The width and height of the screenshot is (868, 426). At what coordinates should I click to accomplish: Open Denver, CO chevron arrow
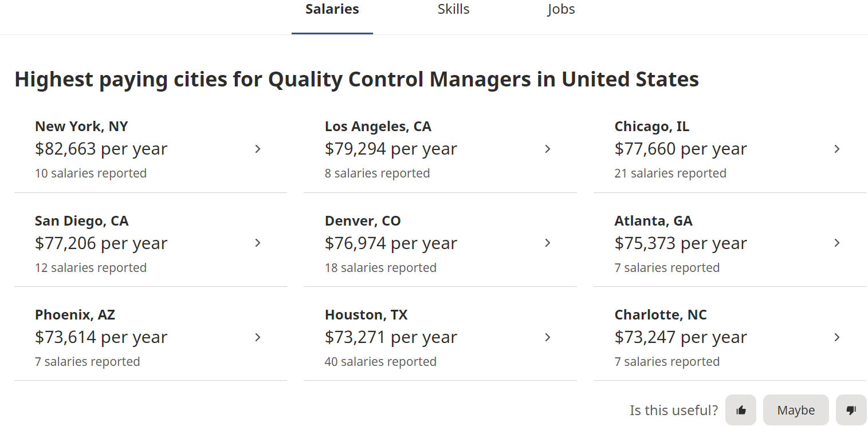[548, 243]
